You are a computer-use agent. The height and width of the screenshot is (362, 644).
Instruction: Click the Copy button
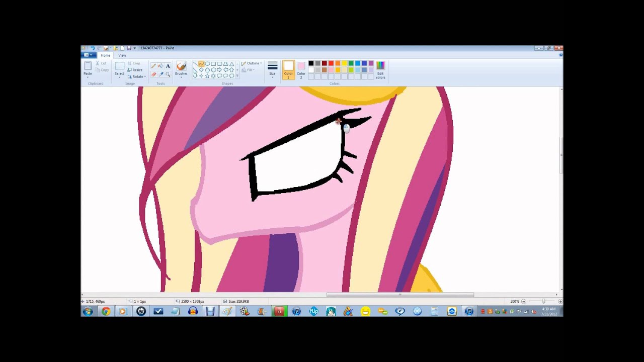coord(102,70)
